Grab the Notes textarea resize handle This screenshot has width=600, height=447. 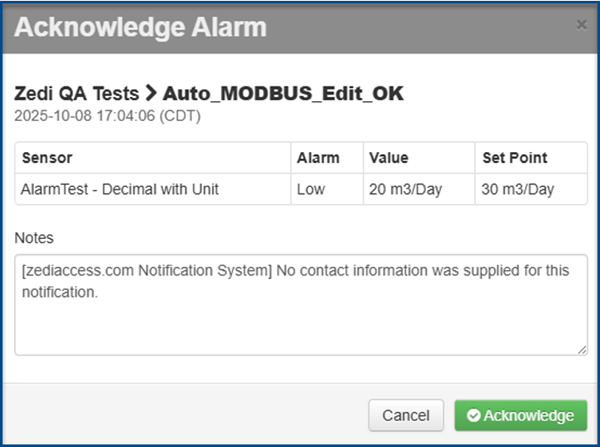point(582,349)
